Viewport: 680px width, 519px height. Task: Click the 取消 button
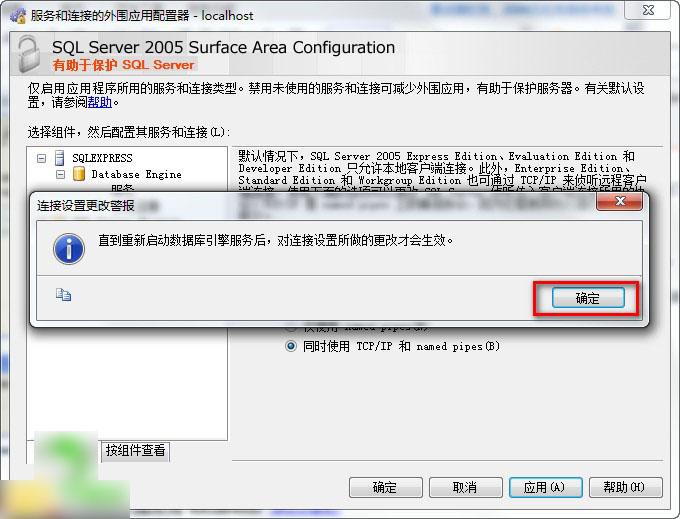(465, 487)
